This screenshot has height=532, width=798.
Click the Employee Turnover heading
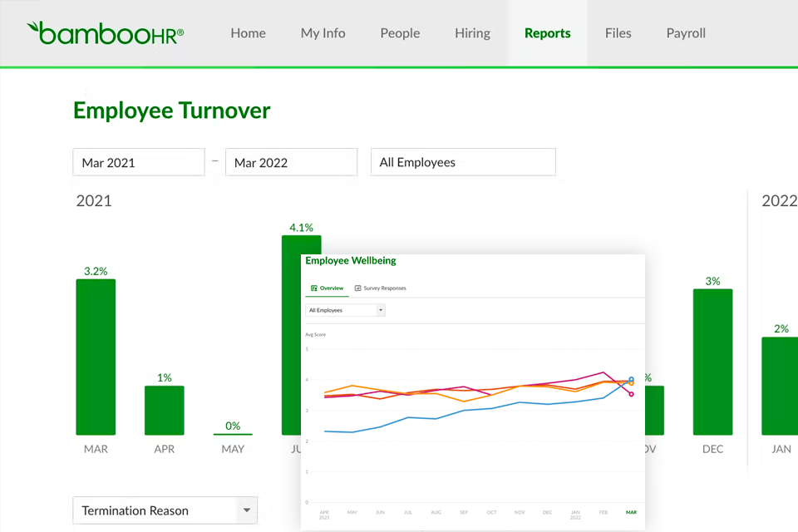pos(171,111)
